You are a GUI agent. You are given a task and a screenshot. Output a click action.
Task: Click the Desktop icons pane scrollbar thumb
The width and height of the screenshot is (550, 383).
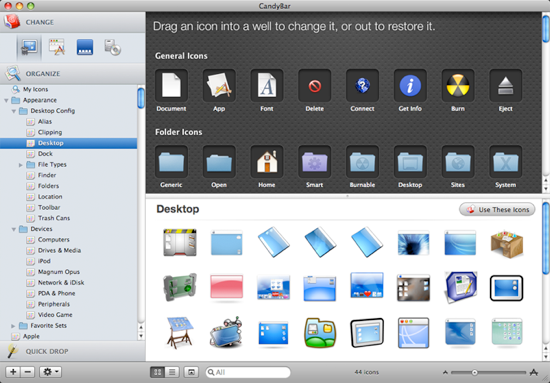[x=545, y=238]
